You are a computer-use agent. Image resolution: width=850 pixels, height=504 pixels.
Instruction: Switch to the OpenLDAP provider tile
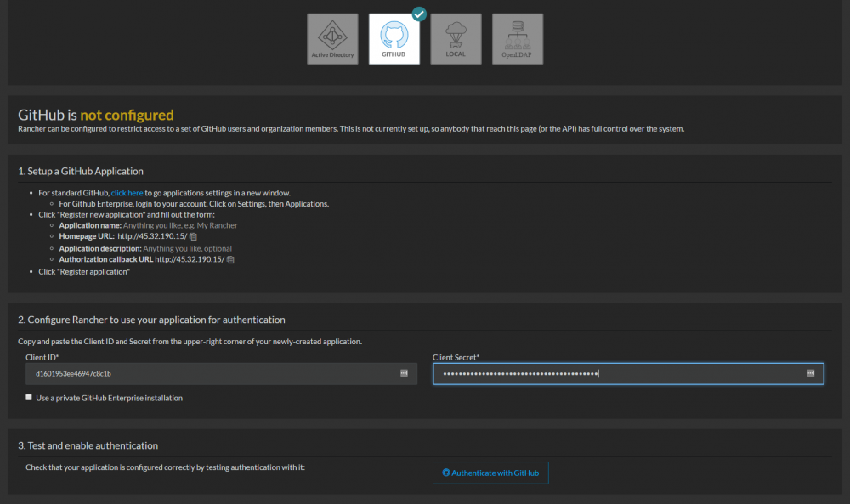(518, 39)
